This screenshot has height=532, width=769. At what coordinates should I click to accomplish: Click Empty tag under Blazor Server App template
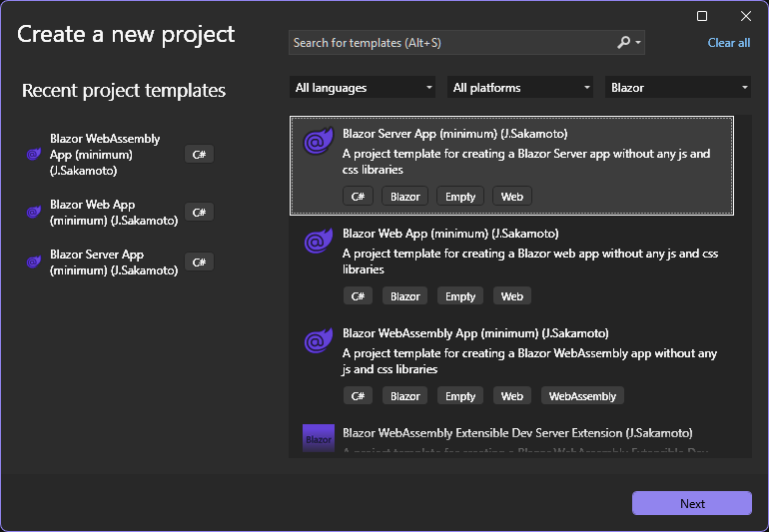460,196
